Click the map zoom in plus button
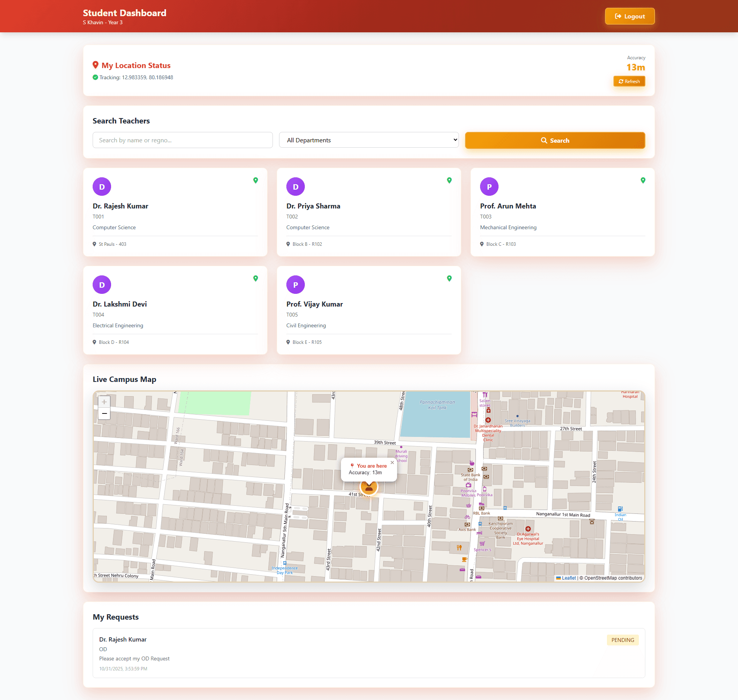738x700 pixels. coord(104,402)
